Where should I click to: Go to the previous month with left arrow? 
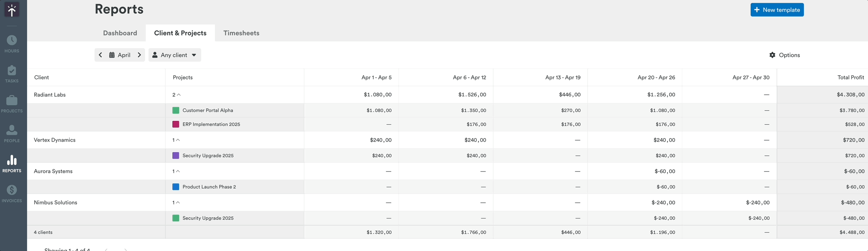click(100, 55)
